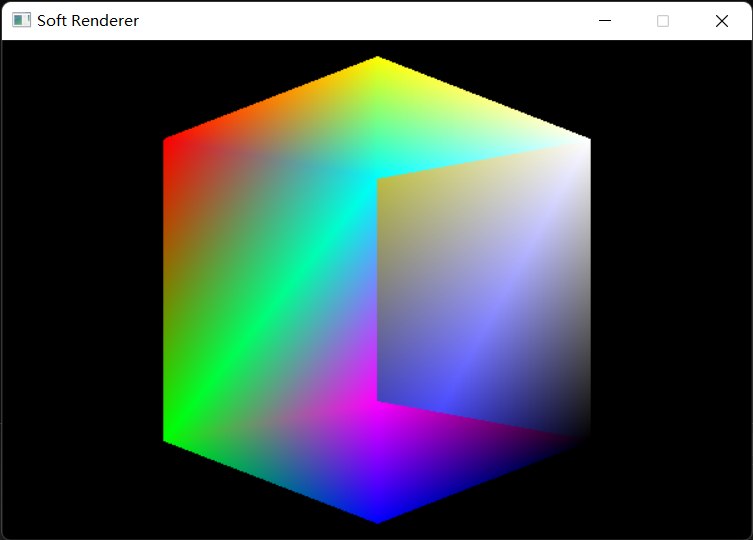Viewport: 753px width, 540px height.
Task: Click the Soft Renderer app icon in title bar
Action: [21, 20]
